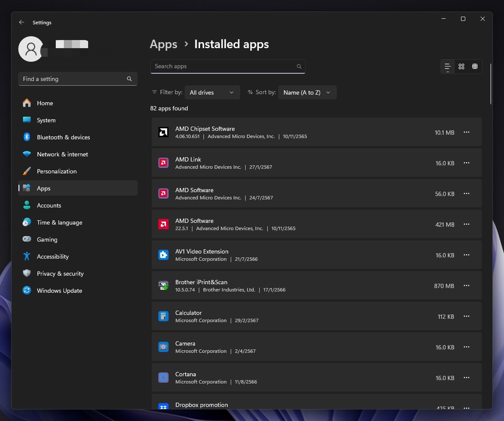Open Bluetooth & devices settings
Image resolution: width=504 pixels, height=421 pixels.
[78, 137]
